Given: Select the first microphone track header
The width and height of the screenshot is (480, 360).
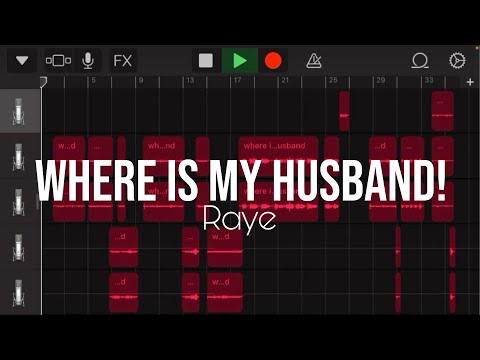Looking at the screenshot, I should pyautogui.click(x=20, y=111).
